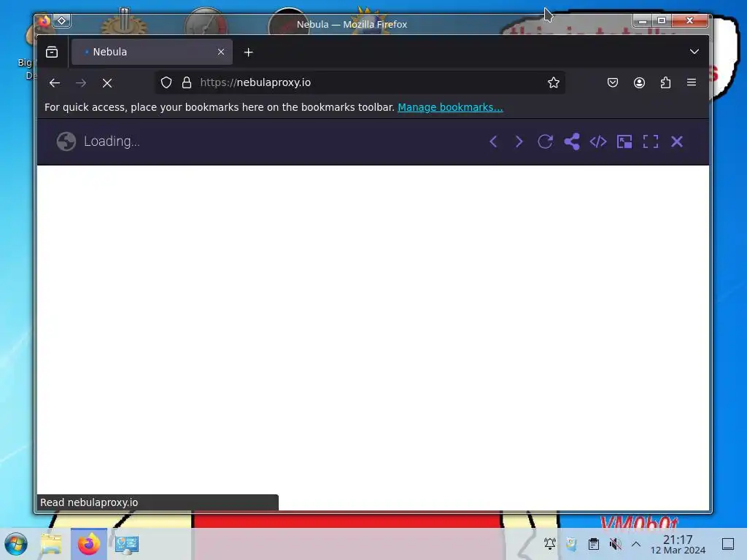The image size is (747, 560).
Task: Open a new tab
Action: click(248, 52)
